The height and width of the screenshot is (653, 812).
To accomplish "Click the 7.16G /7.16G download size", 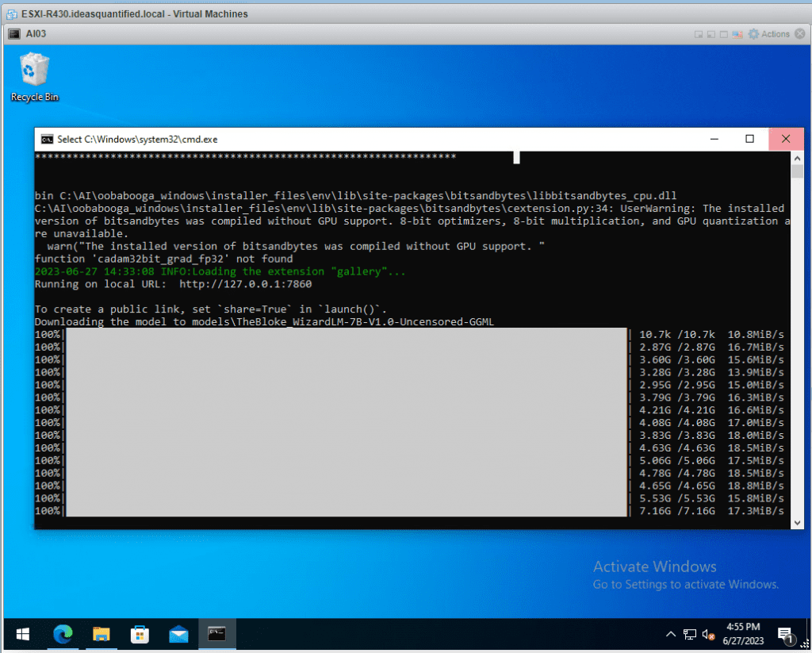I will click(677, 511).
